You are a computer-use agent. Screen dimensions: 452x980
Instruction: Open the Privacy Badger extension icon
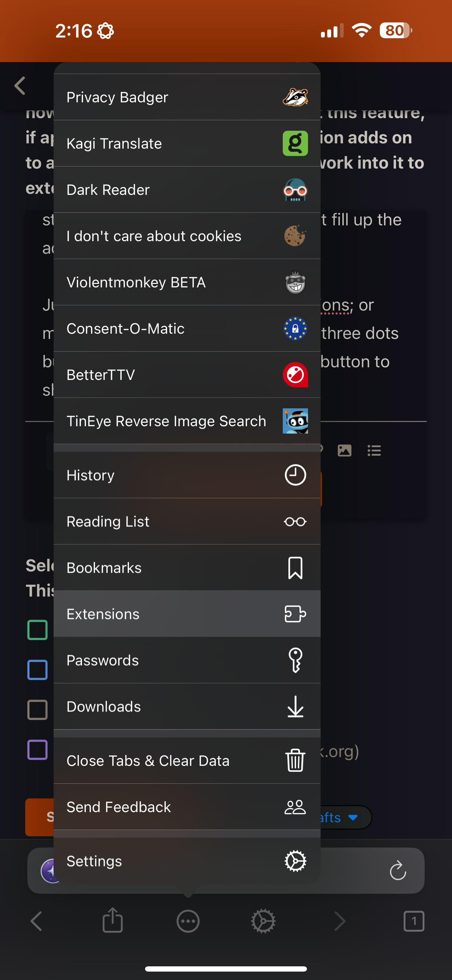point(295,97)
